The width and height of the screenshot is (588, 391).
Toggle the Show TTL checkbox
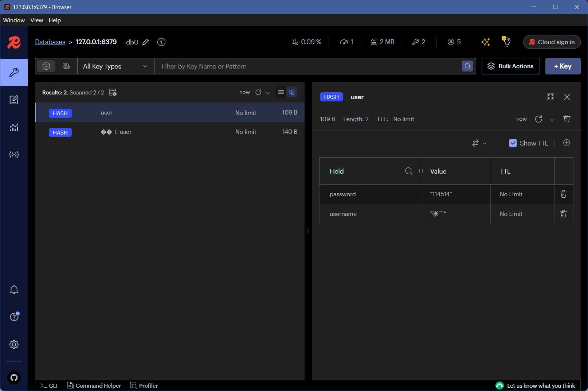click(513, 143)
